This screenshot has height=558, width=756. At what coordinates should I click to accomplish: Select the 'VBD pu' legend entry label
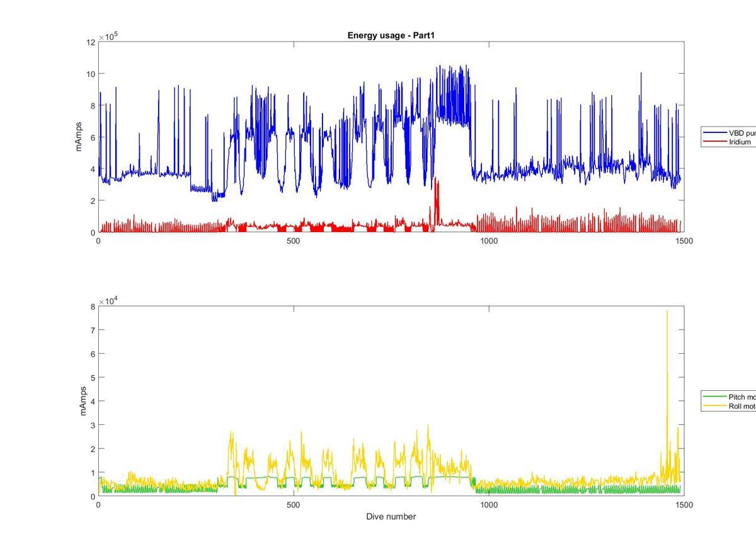(x=742, y=133)
